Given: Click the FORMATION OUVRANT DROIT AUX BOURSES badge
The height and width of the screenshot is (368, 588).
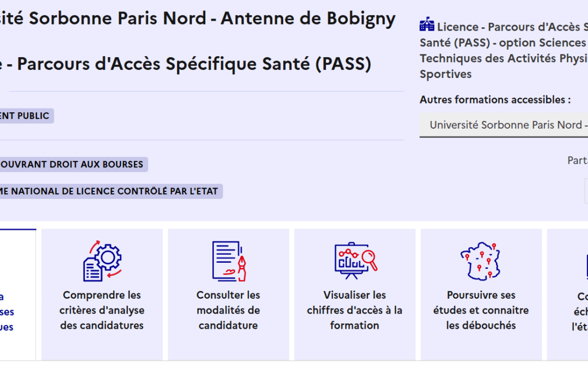Looking at the screenshot, I should pyautogui.click(x=72, y=164).
